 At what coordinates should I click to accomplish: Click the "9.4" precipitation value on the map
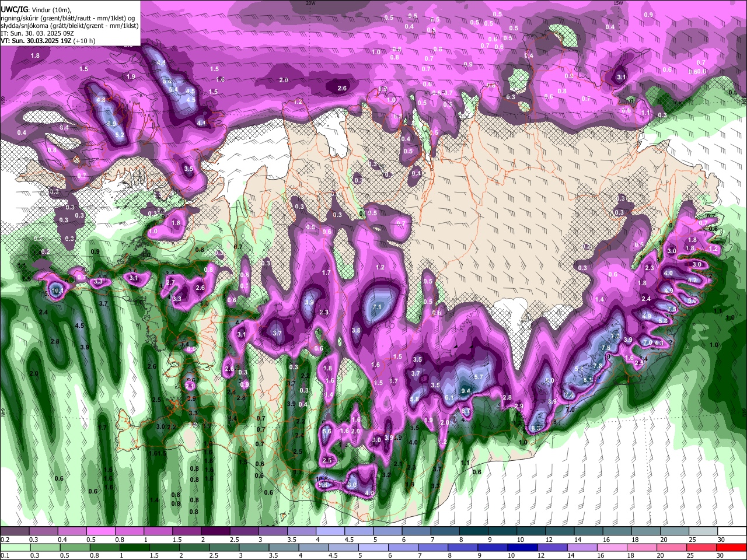(466, 391)
